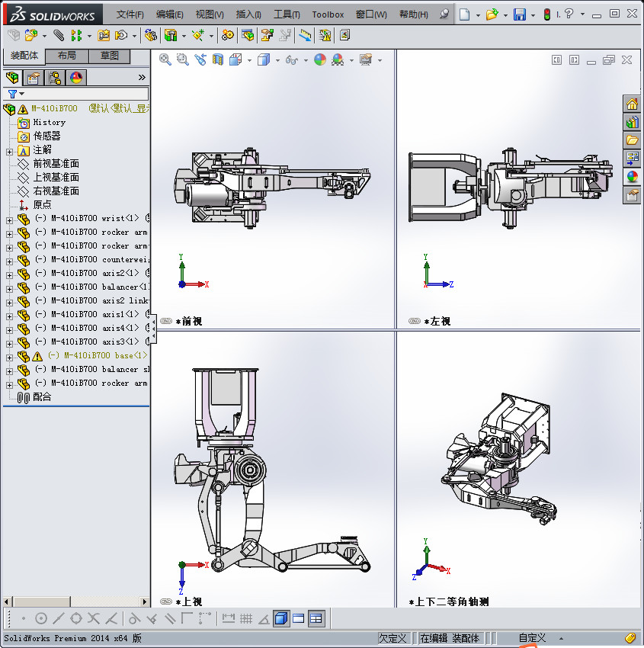Click the Exploded View icon

pyautogui.click(x=267, y=36)
